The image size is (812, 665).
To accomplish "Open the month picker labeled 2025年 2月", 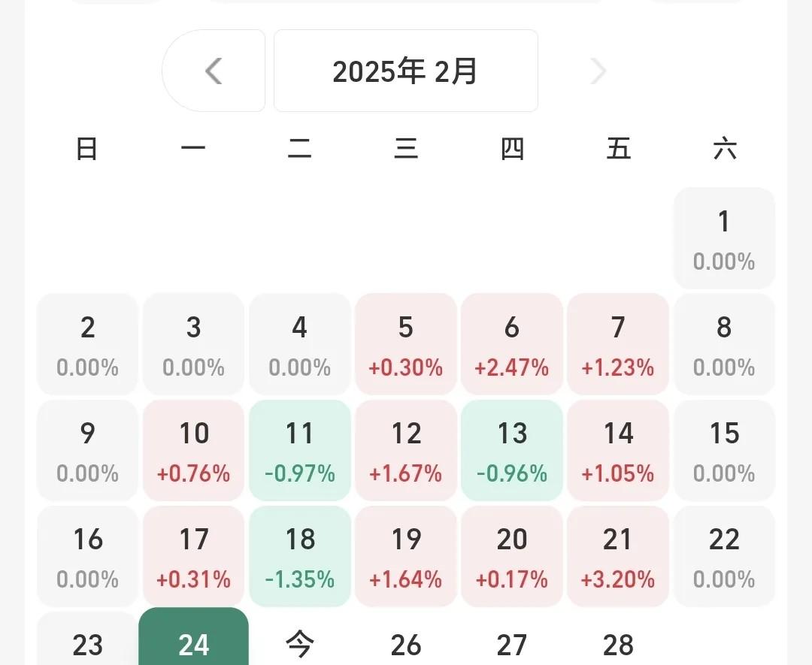I will [x=405, y=71].
